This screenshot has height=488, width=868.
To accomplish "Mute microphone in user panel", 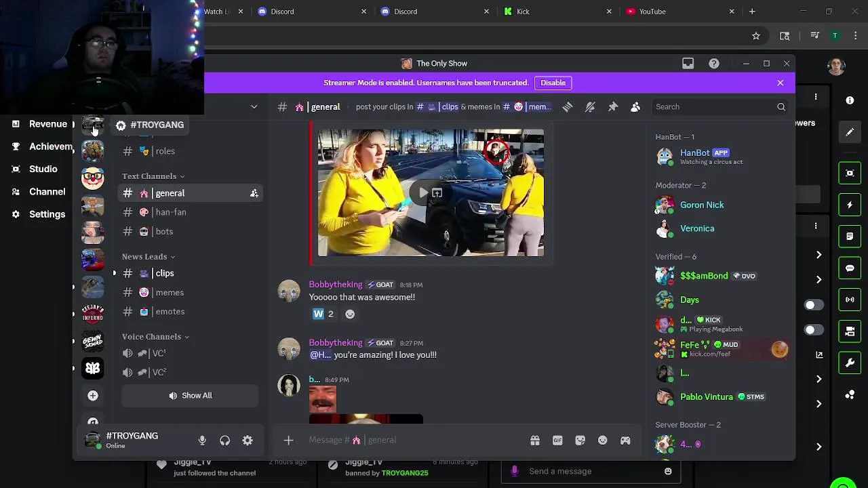I will point(202,441).
